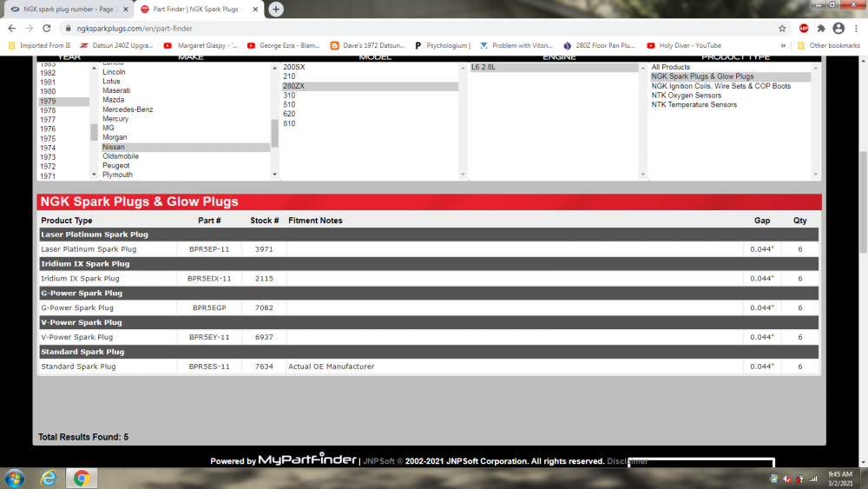The width and height of the screenshot is (868, 489).
Task: Click Make list scroll-down arrow
Action: (274, 175)
